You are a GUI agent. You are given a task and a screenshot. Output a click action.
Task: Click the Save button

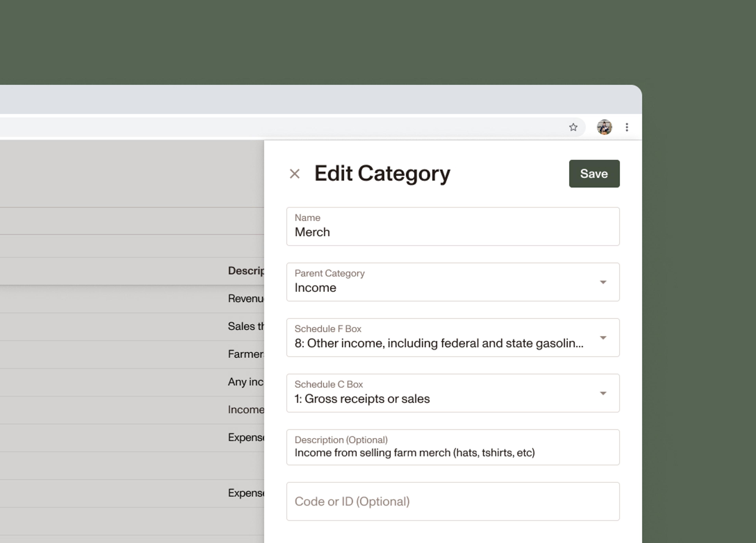594,174
